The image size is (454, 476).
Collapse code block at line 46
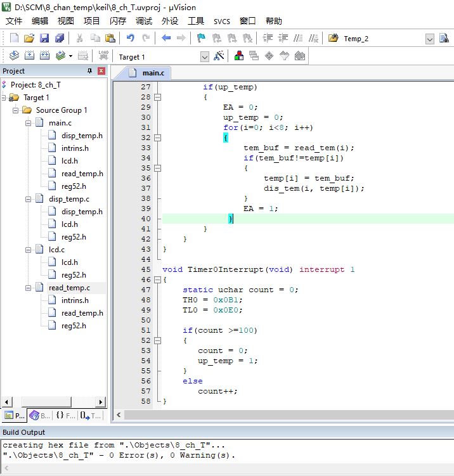click(x=157, y=280)
